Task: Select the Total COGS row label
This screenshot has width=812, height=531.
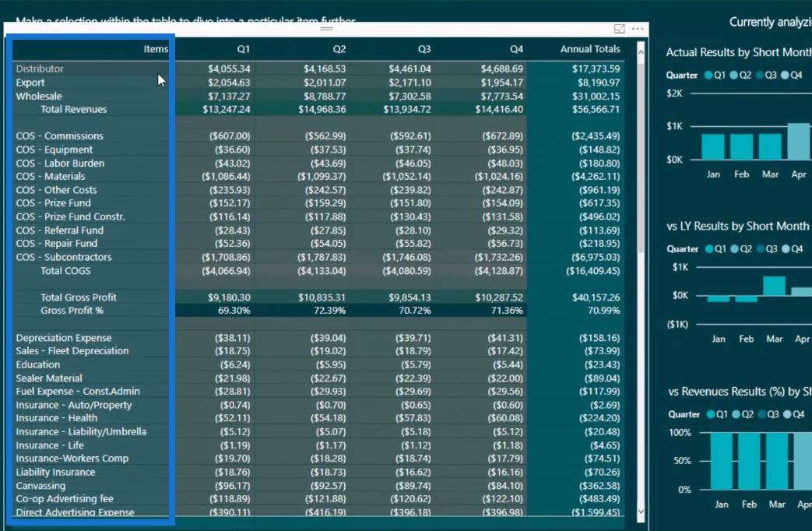Action: [65, 270]
